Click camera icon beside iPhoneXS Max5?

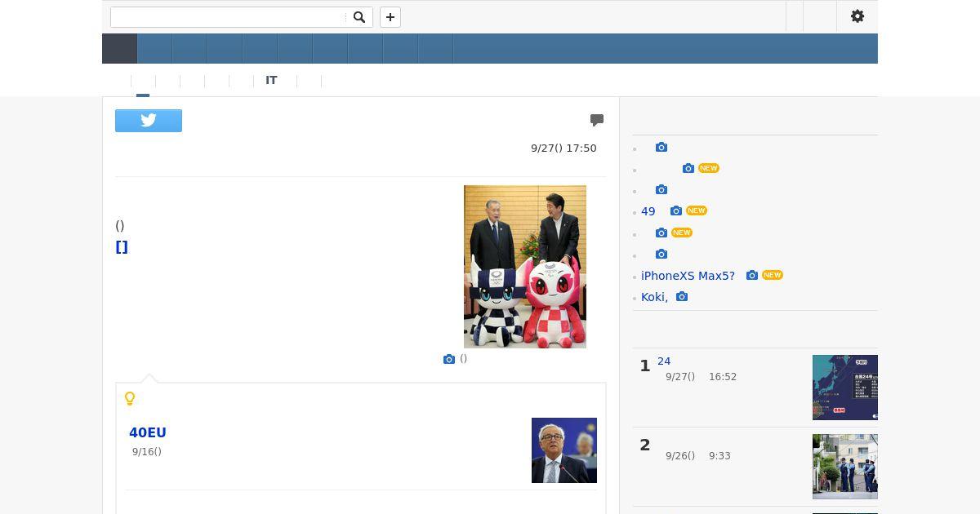[x=752, y=275]
